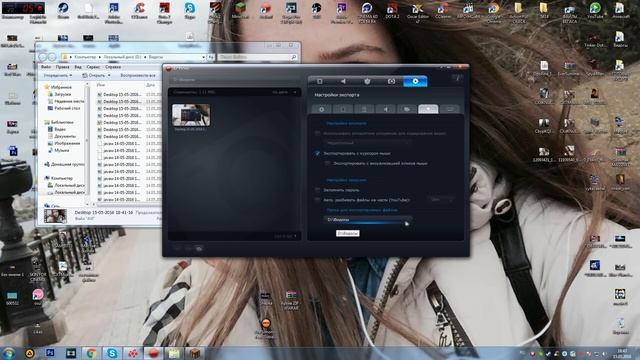Open Google Chrome from the taskbar
Screen dimensions: 640x360
click(91, 353)
